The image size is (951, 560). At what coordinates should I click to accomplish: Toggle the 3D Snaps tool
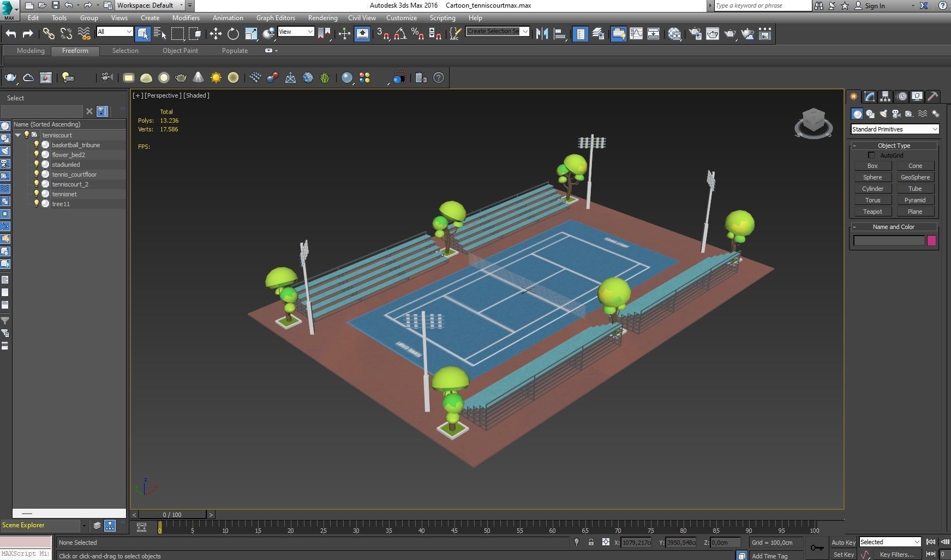coord(383,34)
